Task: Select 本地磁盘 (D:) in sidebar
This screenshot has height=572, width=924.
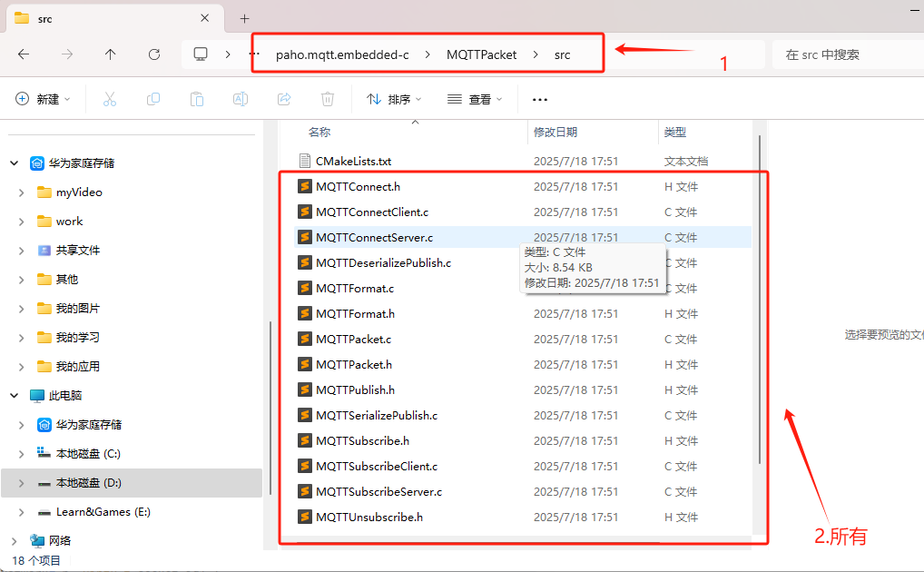Action: click(132, 482)
